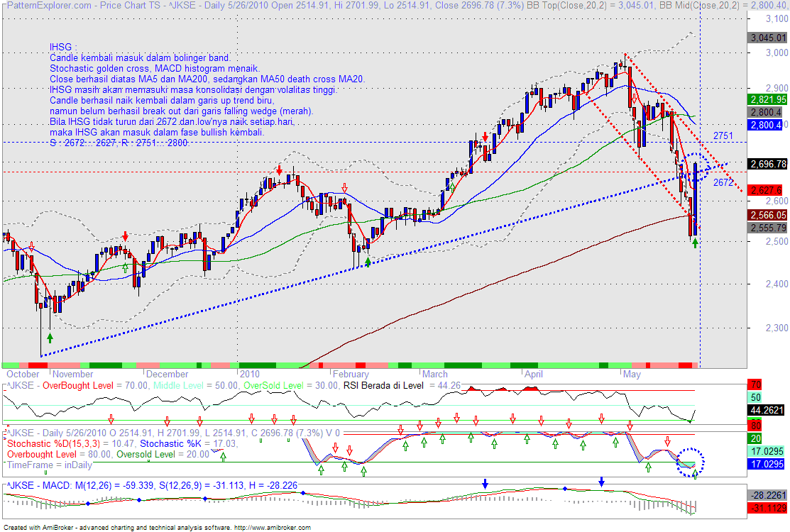This screenshot has height=532, width=790.
Task: Click the May label on time axis
Action: 632,374
